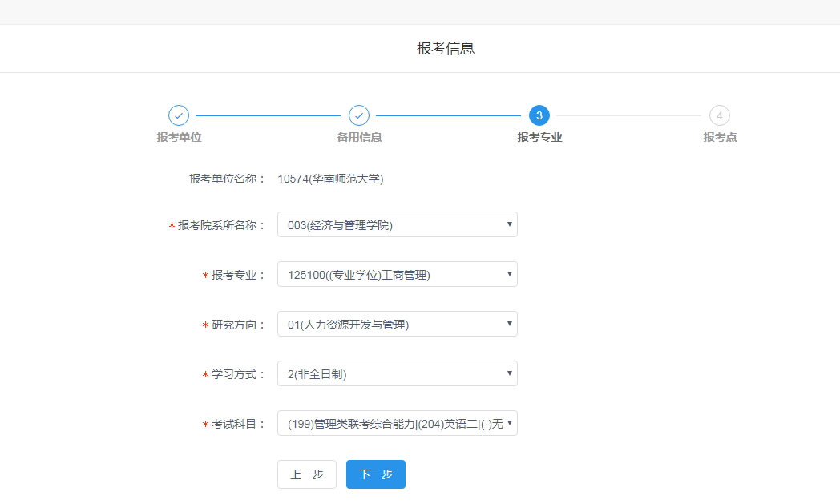Open the 报考院系所名称 dropdown showing 003(经济与管理学院)
Viewport: 840px width, 504px height.
(397, 224)
